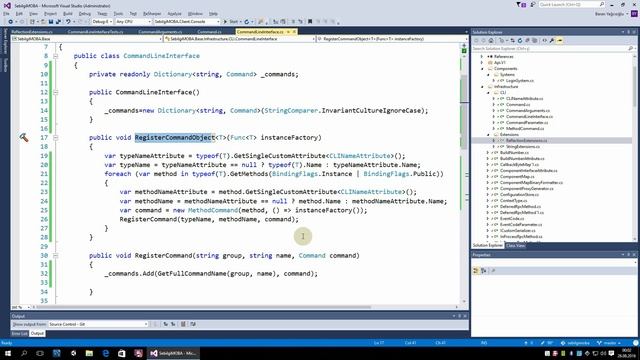Click the Properties wrench icon in Solution Explorer
Screen dimensions: 640x360
click(x=552, y=40)
